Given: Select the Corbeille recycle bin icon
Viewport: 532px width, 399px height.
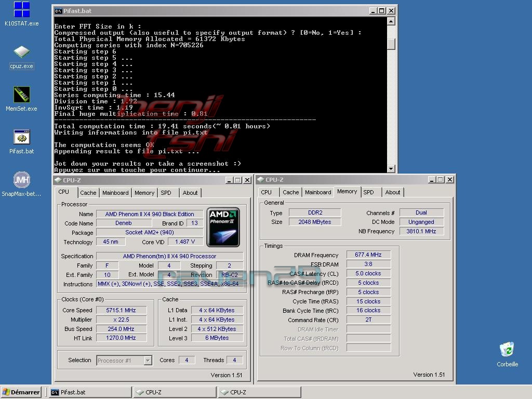Looking at the screenshot, I should [x=507, y=354].
